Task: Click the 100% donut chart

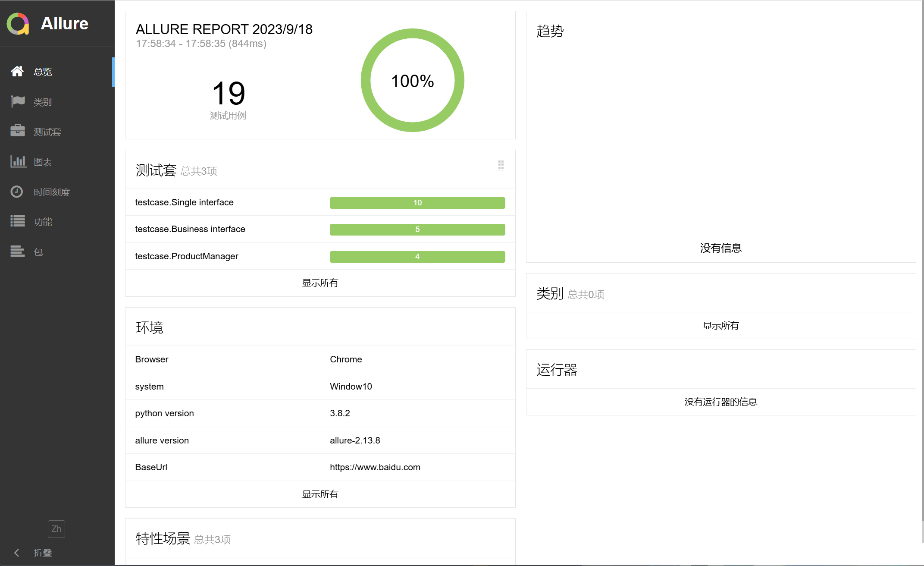Action: [413, 80]
